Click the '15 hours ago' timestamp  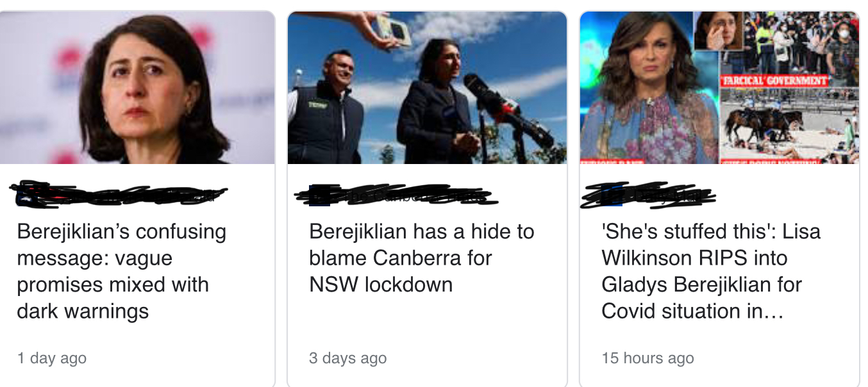click(x=647, y=358)
